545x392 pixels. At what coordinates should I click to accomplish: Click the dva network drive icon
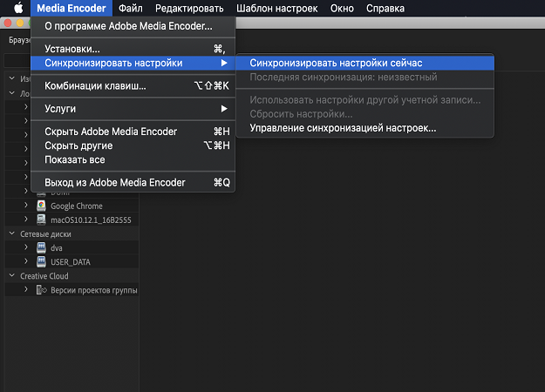click(41, 248)
